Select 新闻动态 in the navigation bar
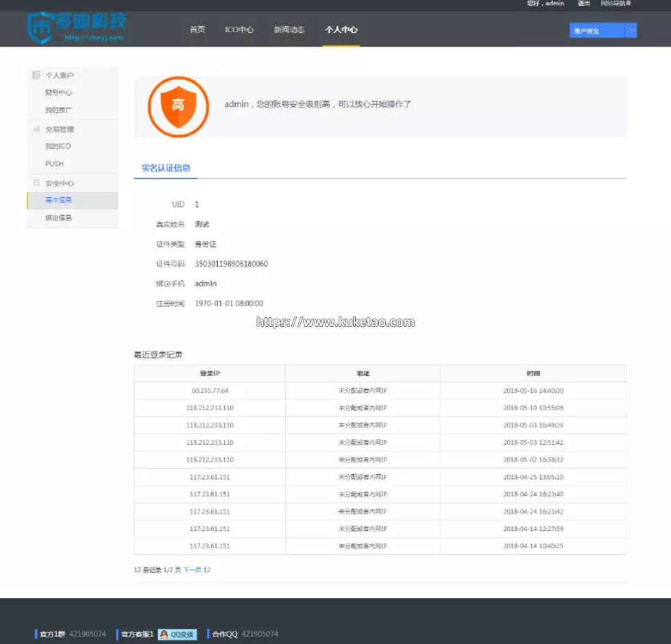671x644 pixels. [x=289, y=29]
